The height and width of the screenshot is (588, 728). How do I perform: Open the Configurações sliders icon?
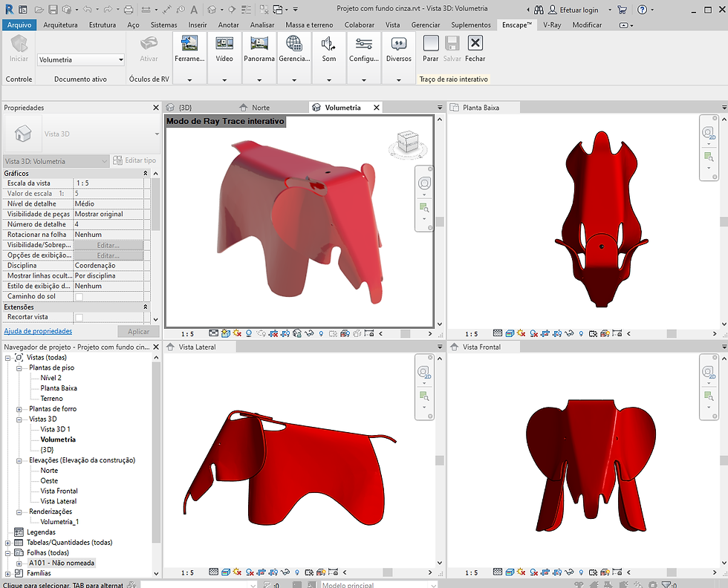click(x=363, y=44)
